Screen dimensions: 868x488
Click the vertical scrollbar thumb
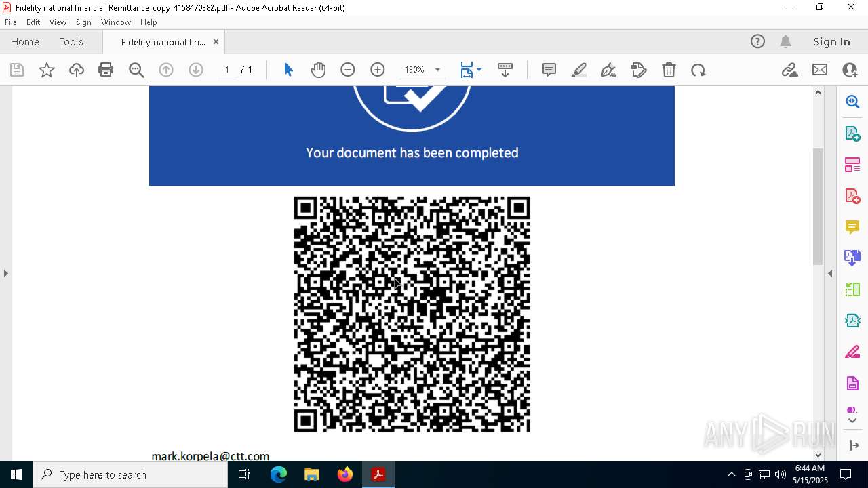coord(818,206)
